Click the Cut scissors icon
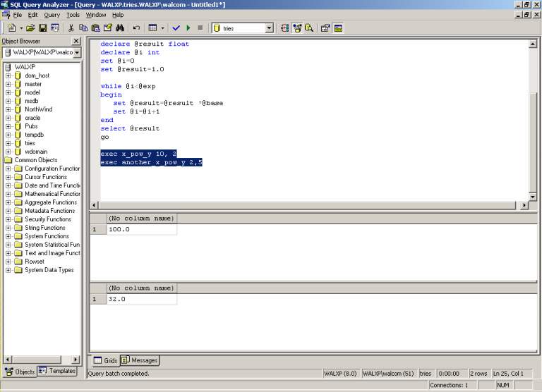The height and width of the screenshot is (392, 542). [x=71, y=28]
